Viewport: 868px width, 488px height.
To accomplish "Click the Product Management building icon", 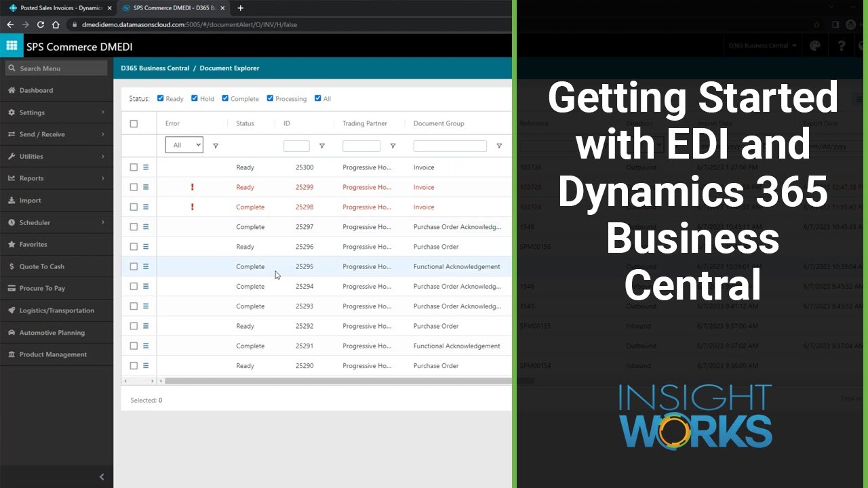I will [x=12, y=354].
